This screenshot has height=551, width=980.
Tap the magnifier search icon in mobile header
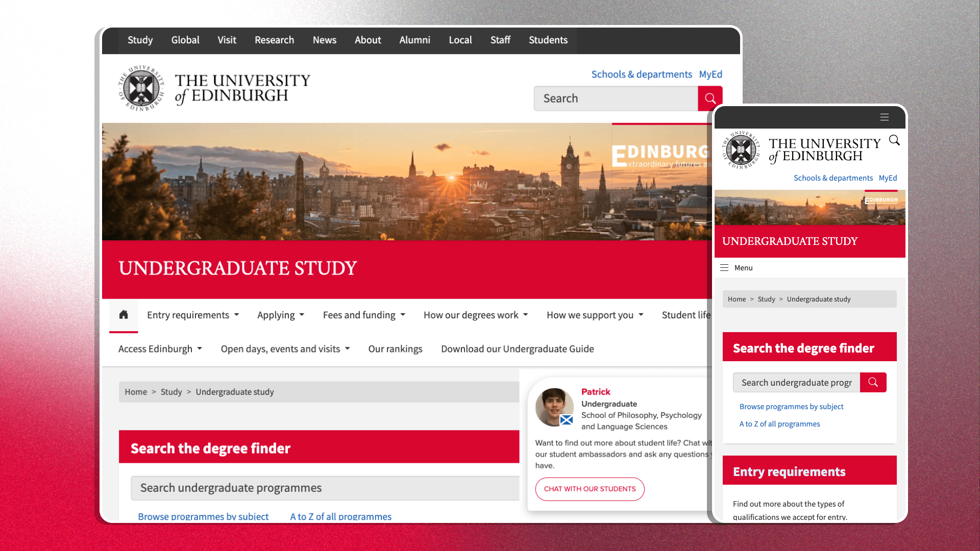pyautogui.click(x=894, y=140)
